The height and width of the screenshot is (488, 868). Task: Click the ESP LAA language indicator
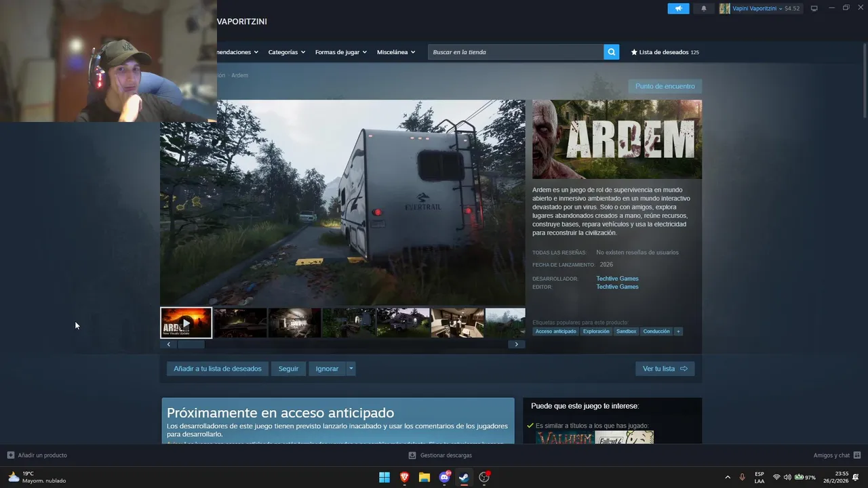click(x=759, y=477)
